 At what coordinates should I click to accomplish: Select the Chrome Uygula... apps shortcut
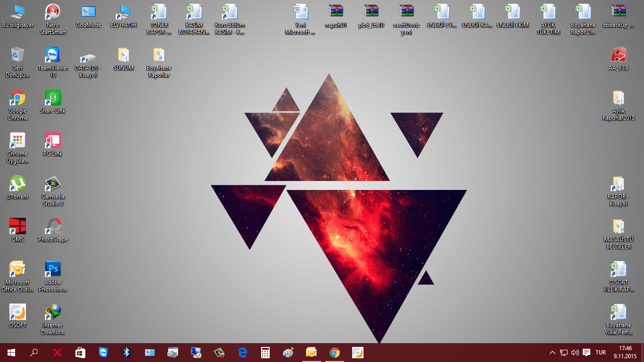point(17,148)
